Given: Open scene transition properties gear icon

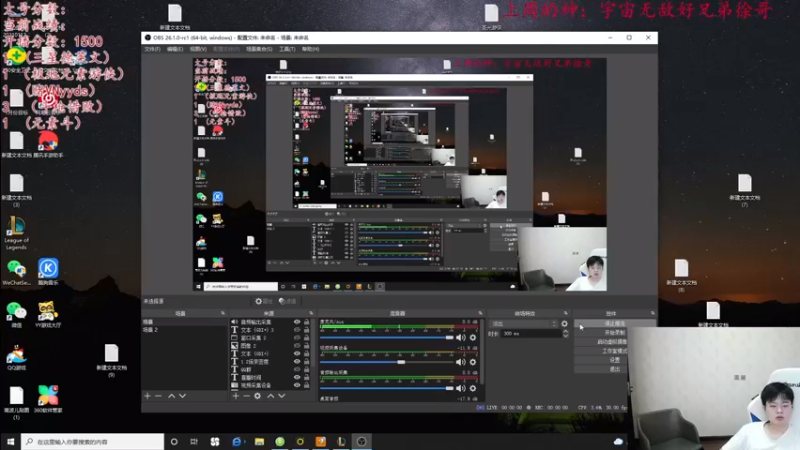Looking at the screenshot, I should [564, 324].
